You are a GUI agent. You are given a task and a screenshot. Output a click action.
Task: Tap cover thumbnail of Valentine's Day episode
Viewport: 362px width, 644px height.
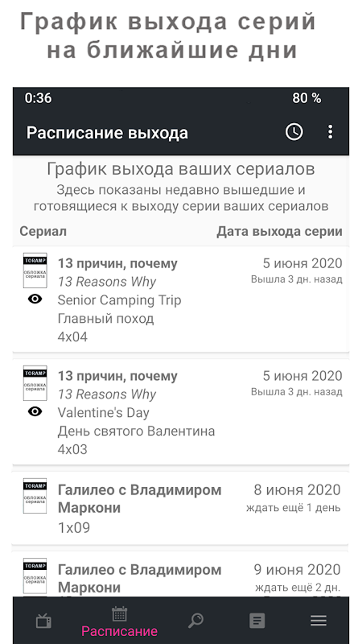(35, 383)
